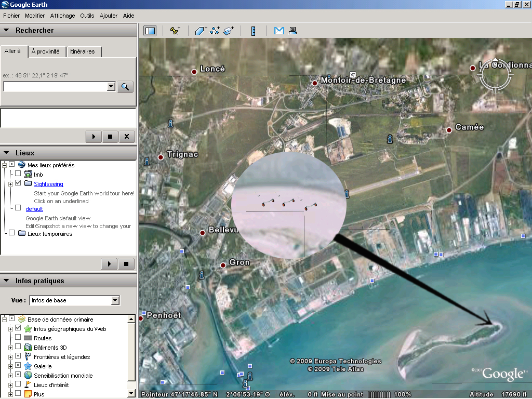Click the info icon left of Trignac
Screen dimensions: 532x399
click(147, 161)
